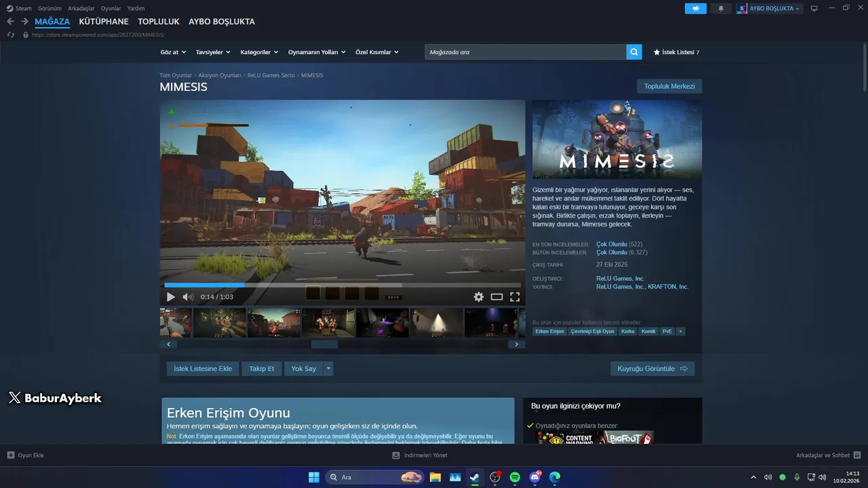The image size is (868, 488).
Task: Click the Korku tag
Action: pyautogui.click(x=627, y=331)
